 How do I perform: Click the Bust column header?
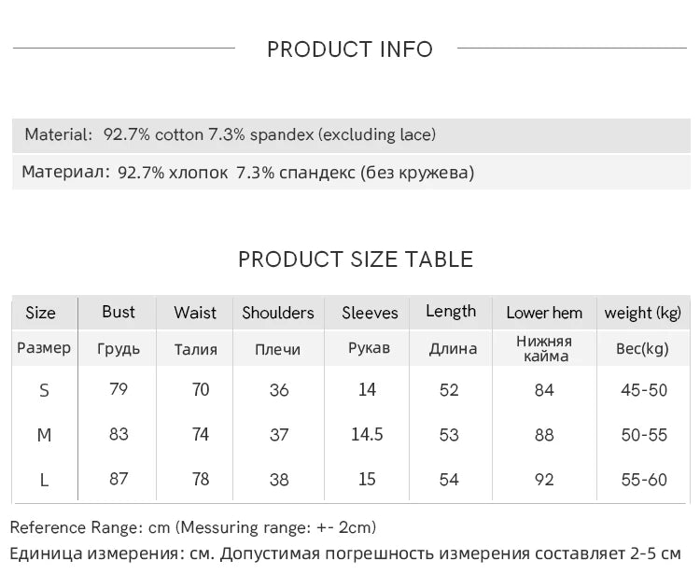pos(119,312)
